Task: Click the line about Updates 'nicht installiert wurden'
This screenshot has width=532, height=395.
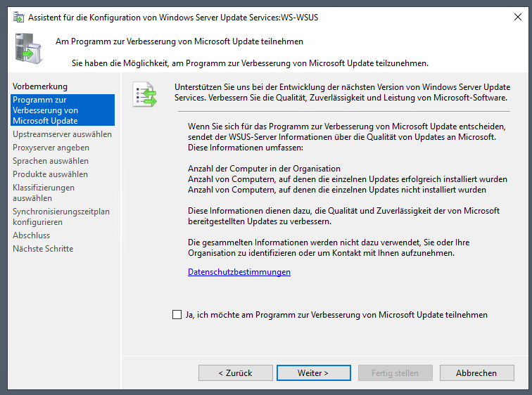Action: [x=337, y=190]
